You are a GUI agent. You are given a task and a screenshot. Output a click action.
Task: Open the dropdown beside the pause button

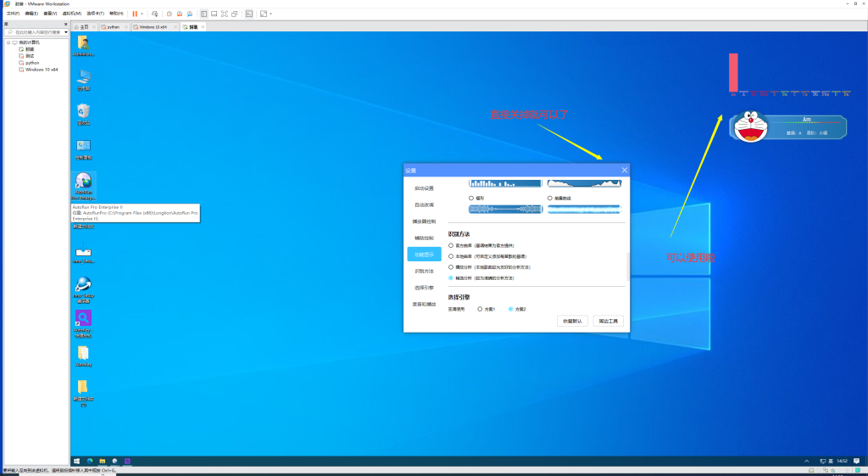point(142,14)
